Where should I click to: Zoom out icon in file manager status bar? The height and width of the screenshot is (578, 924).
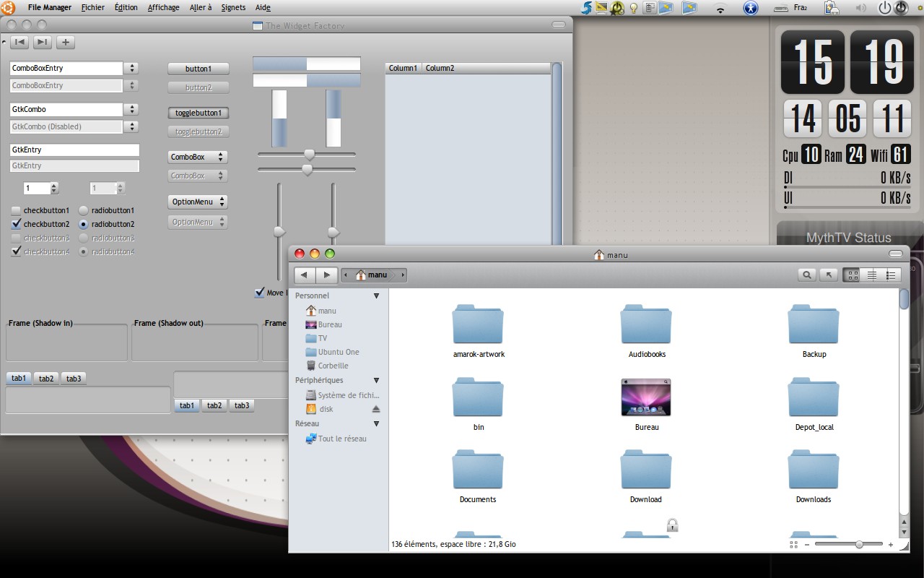(x=807, y=545)
